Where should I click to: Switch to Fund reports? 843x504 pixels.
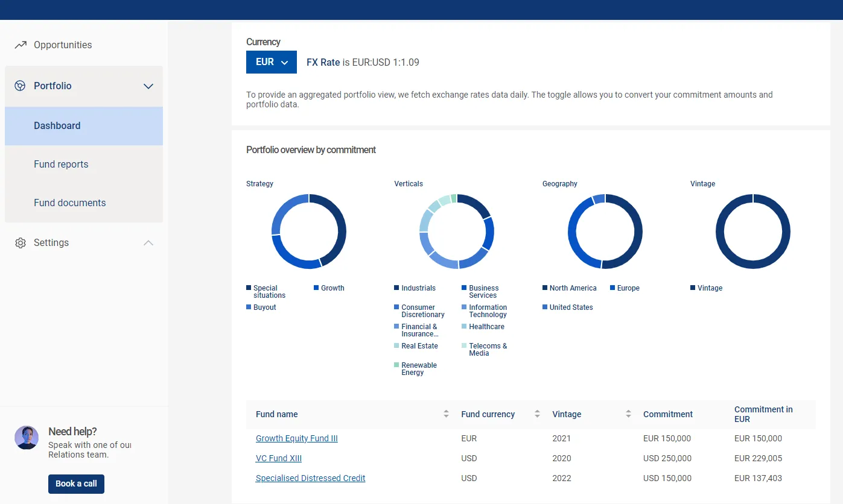coord(61,164)
